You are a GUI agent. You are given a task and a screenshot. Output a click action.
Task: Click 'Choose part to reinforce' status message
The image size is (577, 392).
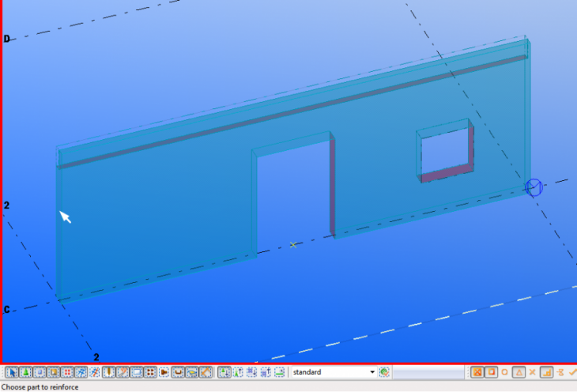click(40, 387)
